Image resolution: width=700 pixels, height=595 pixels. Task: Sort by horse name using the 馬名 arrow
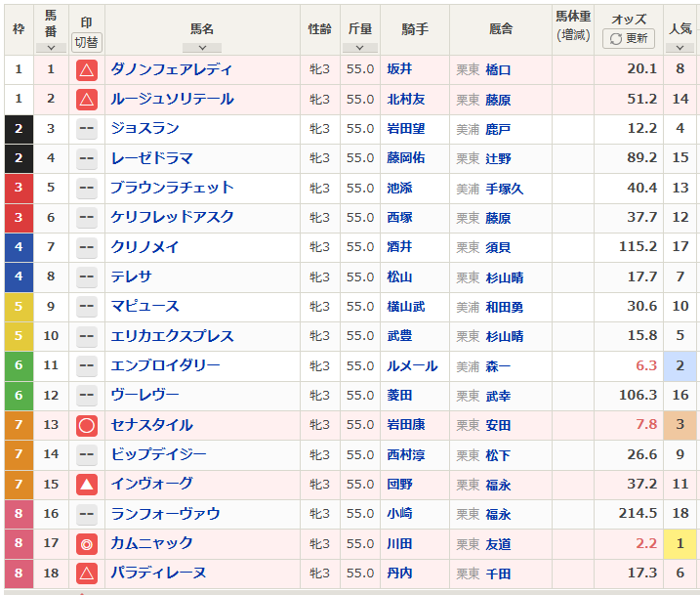tap(202, 47)
